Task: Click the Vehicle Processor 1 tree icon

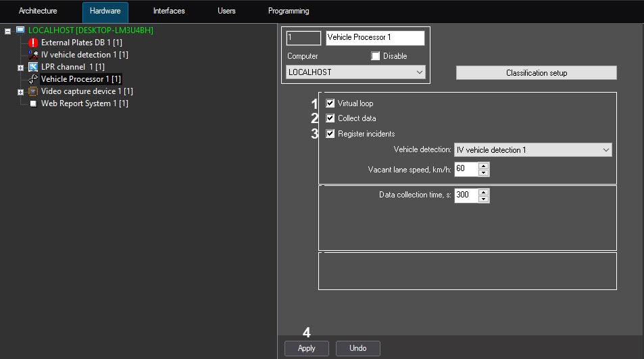Action: [x=33, y=79]
